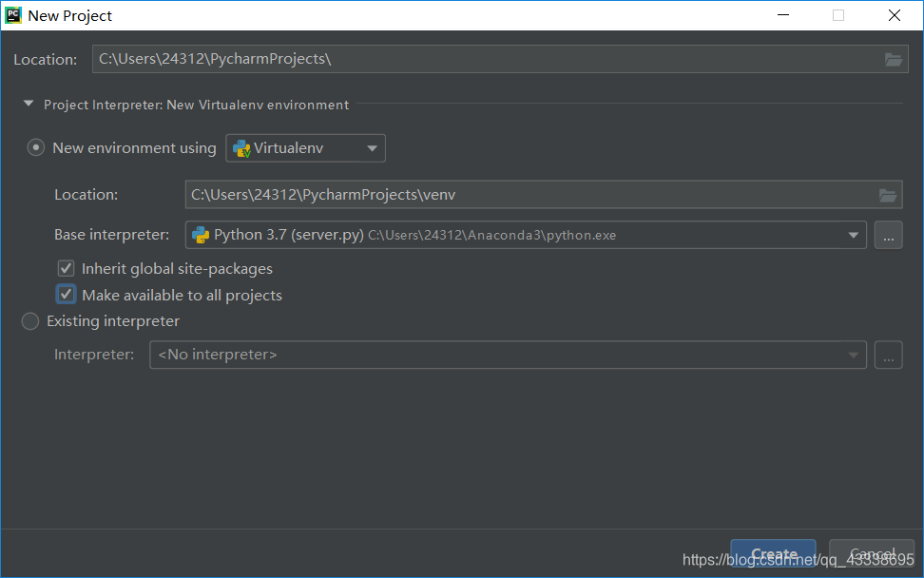
Task: Click the ellipsis button beside Base interpreter
Action: [888, 235]
